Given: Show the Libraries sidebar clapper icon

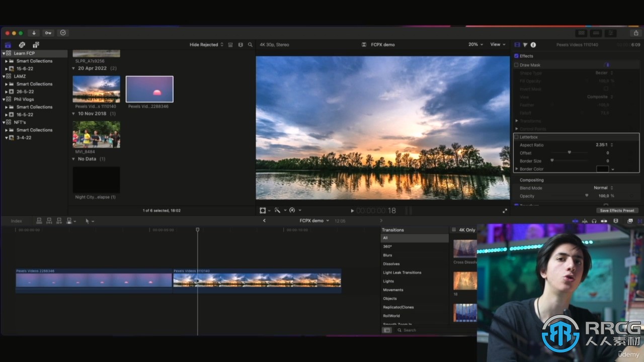Looking at the screenshot, I should click(x=8, y=45).
